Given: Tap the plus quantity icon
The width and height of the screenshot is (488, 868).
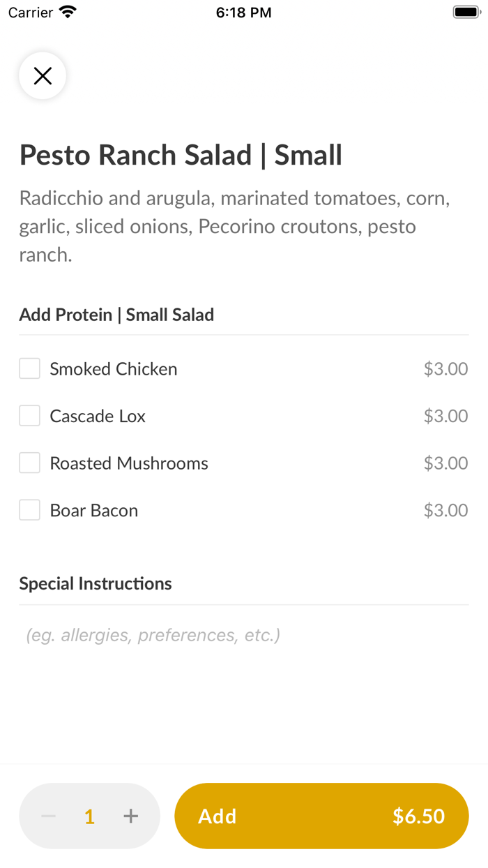Looking at the screenshot, I should [x=130, y=816].
